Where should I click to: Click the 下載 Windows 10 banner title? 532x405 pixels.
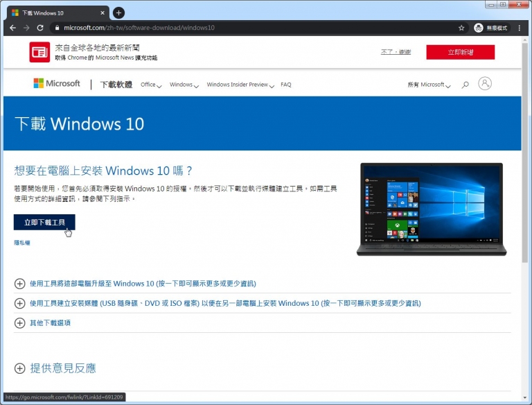click(x=80, y=123)
